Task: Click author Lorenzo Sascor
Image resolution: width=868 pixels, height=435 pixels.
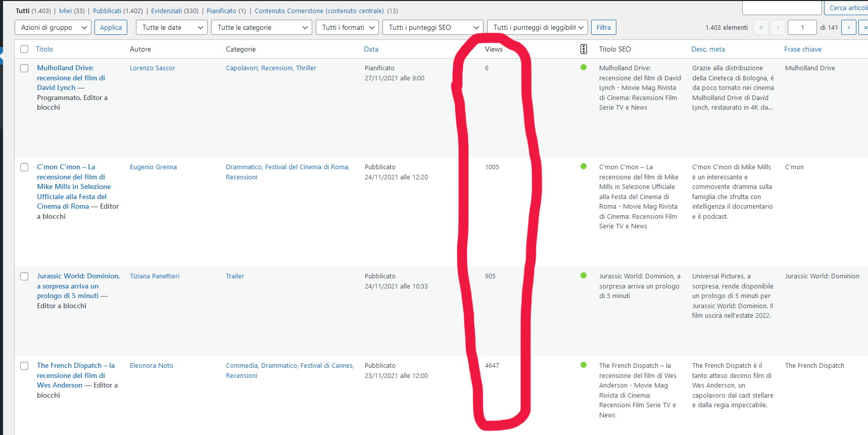Action: 153,68
